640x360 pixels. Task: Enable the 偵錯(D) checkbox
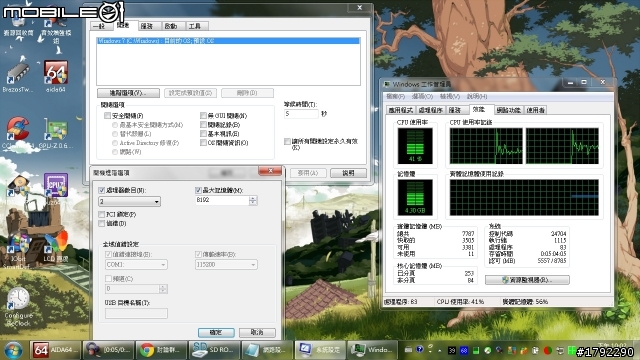click(x=102, y=223)
